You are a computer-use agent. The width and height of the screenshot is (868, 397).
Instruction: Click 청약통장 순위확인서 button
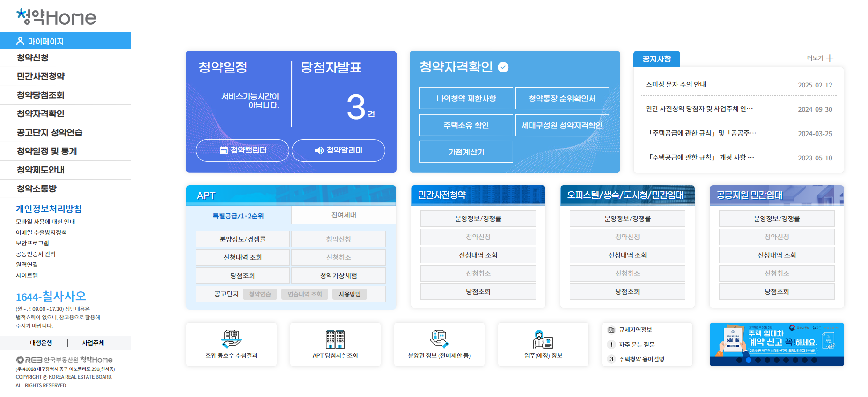pyautogui.click(x=562, y=98)
